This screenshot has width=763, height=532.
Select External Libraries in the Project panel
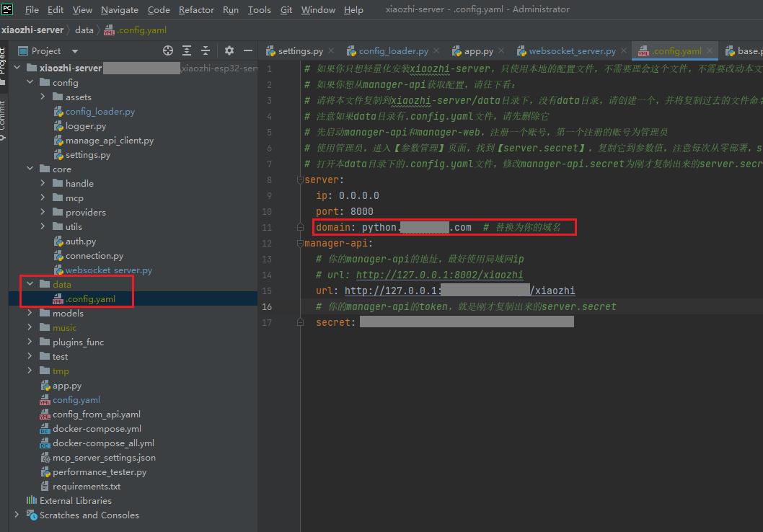coord(74,500)
